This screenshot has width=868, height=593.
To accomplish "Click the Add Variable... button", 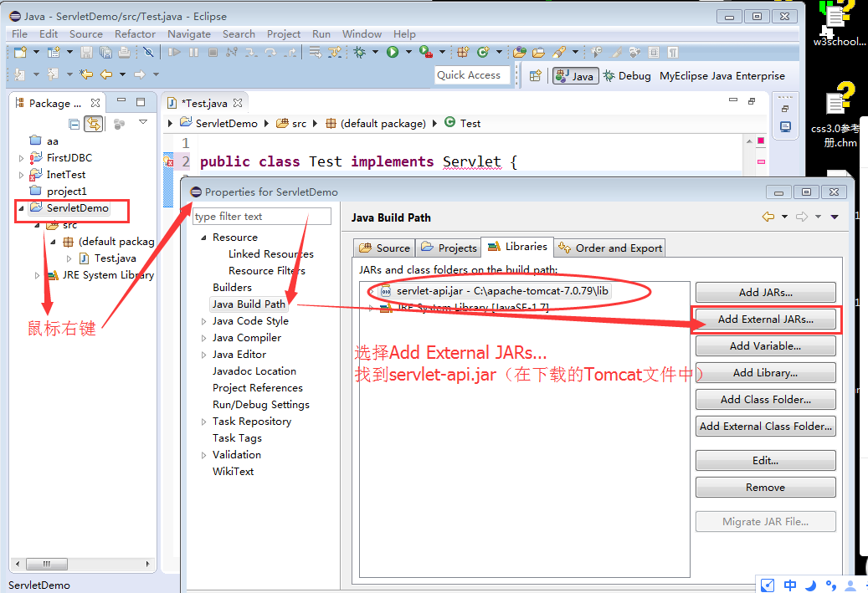I will point(766,345).
